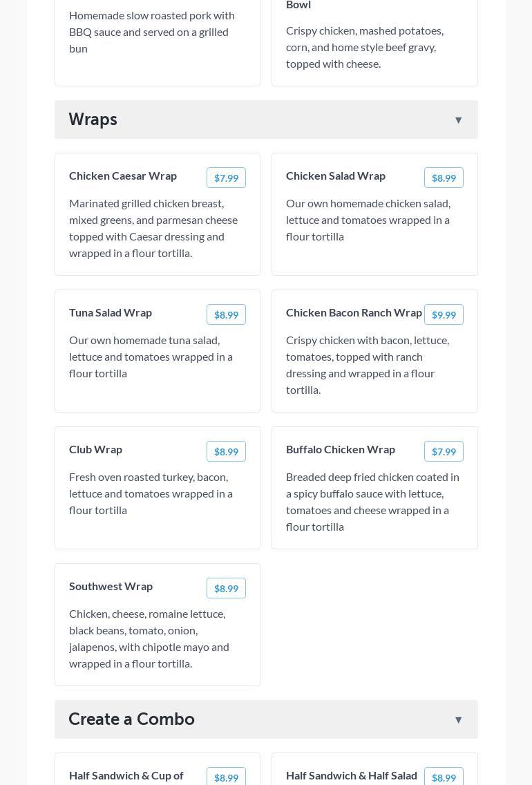Select Chicken Salad Wrap $8.99 price tag

444,178
